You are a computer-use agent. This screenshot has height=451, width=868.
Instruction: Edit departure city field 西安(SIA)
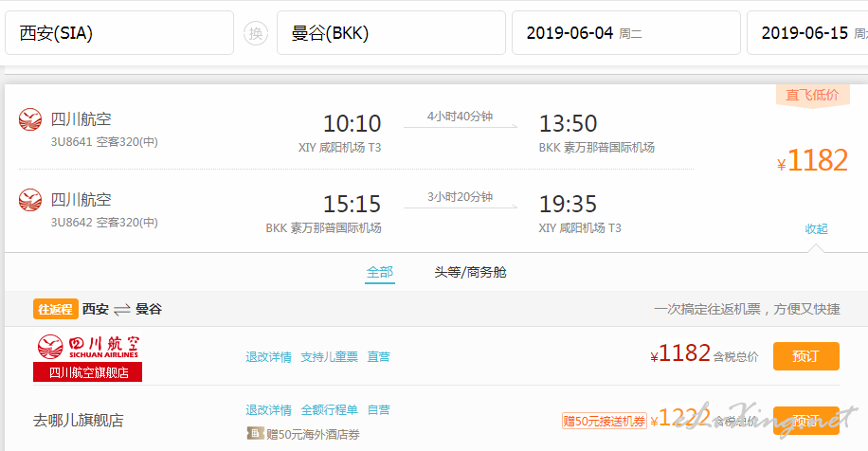point(119,32)
